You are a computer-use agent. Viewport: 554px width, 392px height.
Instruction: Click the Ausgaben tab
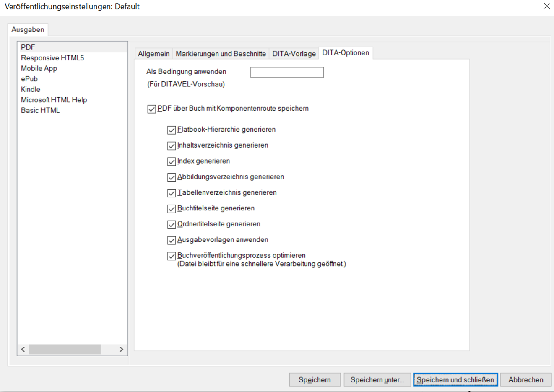coord(28,30)
